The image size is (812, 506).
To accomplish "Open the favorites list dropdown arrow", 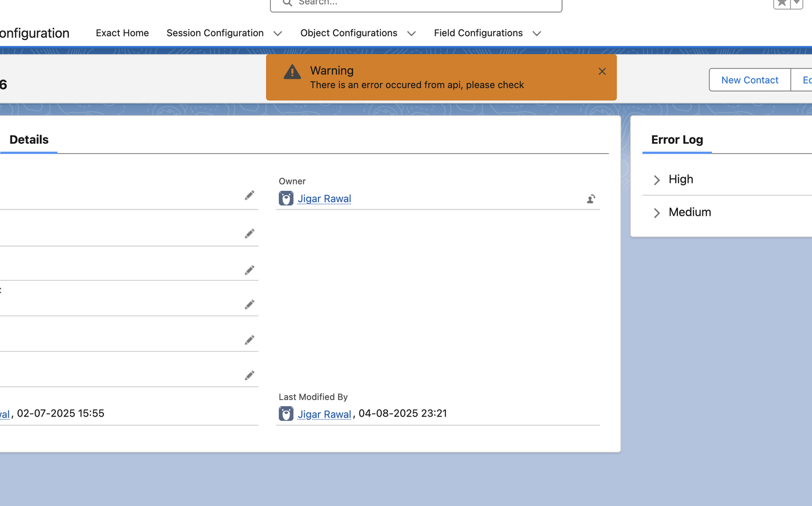I will pos(797,3).
